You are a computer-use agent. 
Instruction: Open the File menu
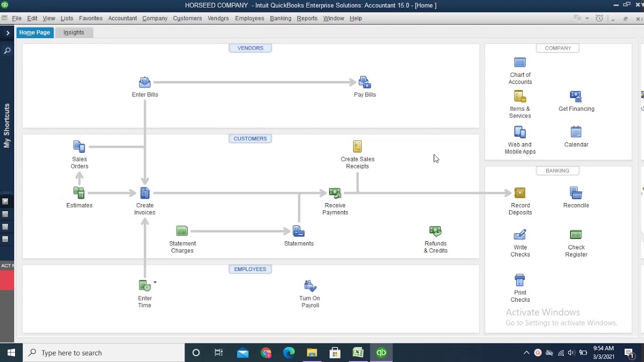[x=17, y=18]
